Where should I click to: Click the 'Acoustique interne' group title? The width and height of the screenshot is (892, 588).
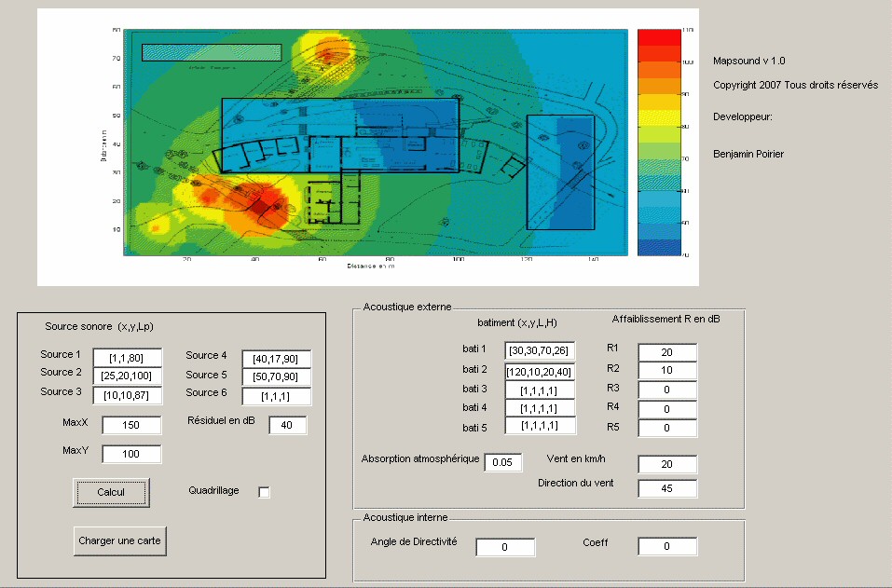[x=405, y=517]
